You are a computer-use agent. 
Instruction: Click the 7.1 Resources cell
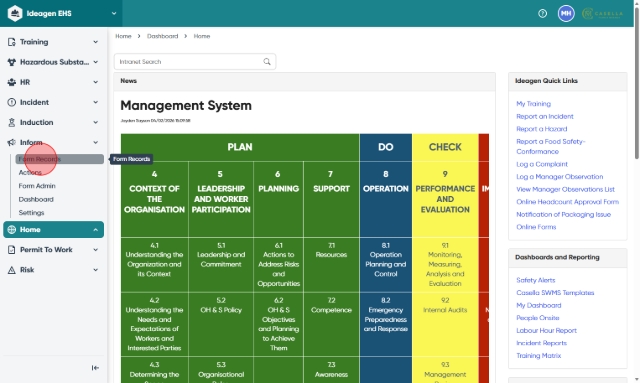(x=331, y=265)
